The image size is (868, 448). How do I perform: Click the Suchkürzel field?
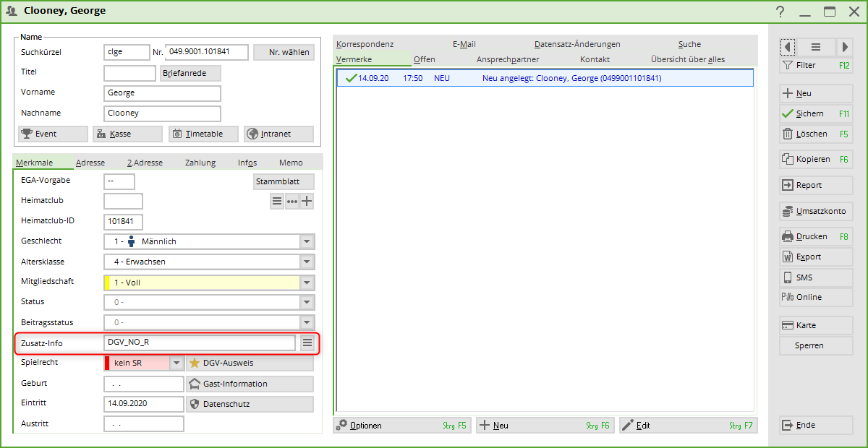point(127,52)
